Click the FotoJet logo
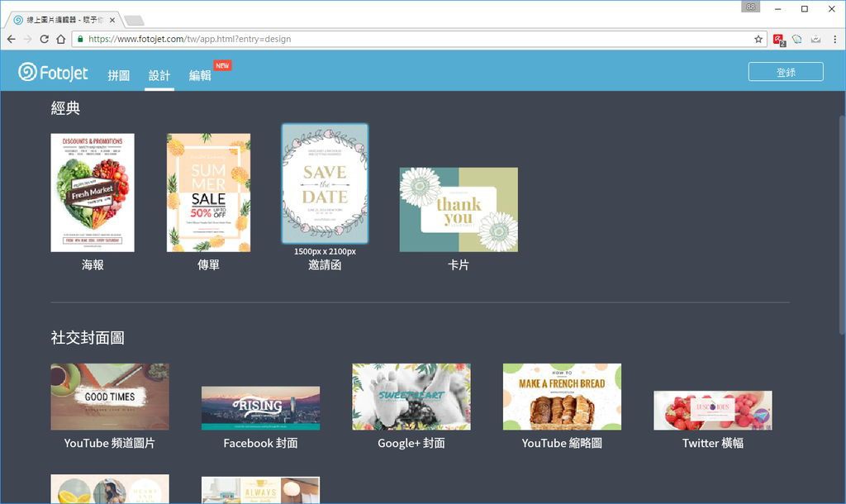Image resolution: width=846 pixels, height=504 pixels. 53,73
